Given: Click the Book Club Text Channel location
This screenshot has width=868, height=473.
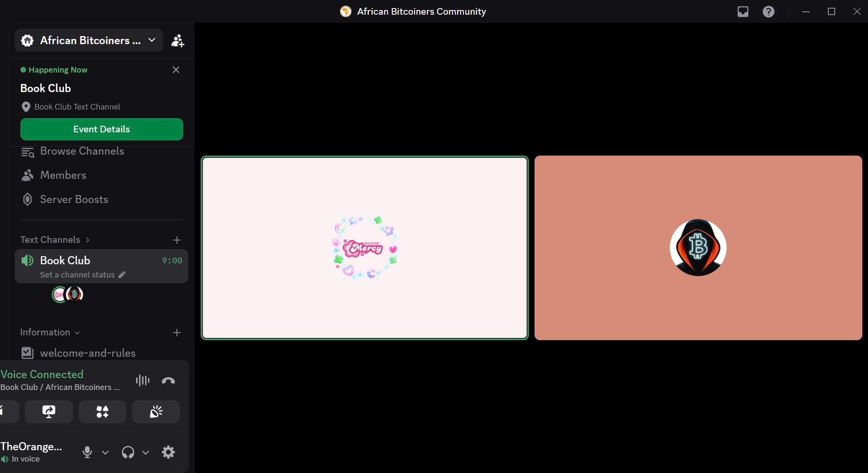Looking at the screenshot, I should click(x=70, y=107).
